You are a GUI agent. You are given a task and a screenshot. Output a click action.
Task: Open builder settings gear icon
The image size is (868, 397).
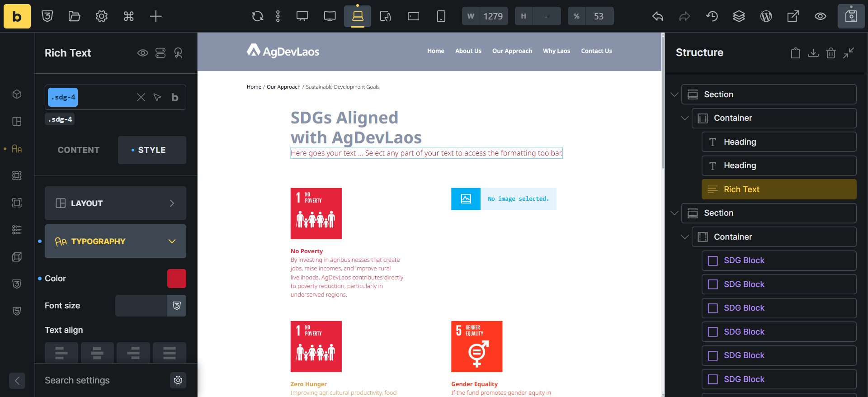point(102,16)
